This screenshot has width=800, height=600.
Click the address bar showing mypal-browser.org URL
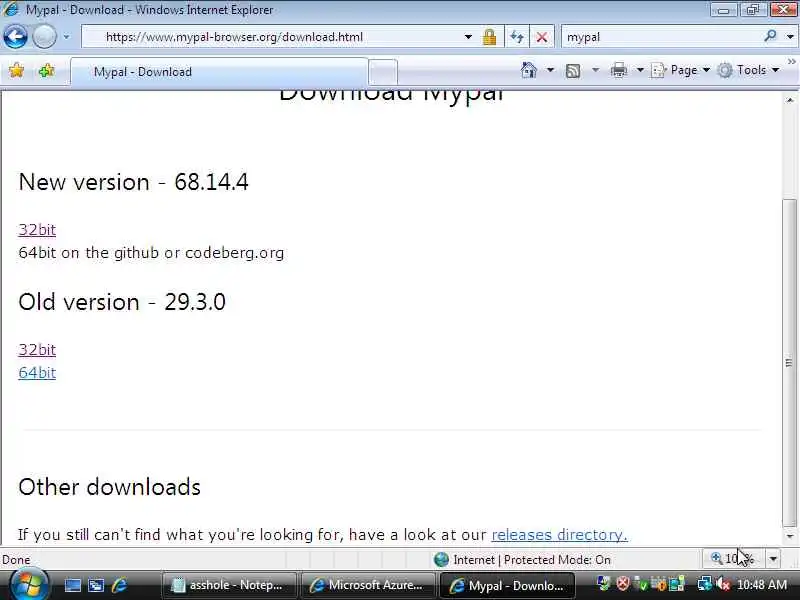pyautogui.click(x=278, y=37)
